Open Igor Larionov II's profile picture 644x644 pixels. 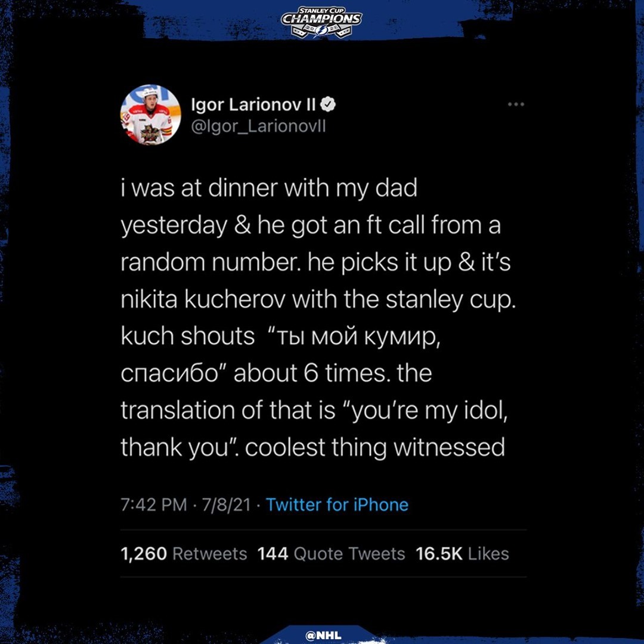(x=150, y=115)
